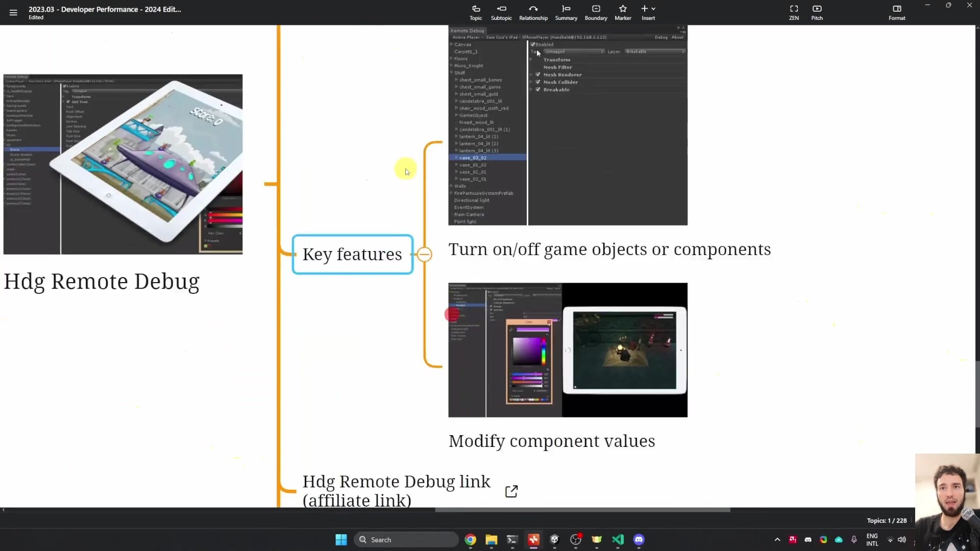Open the Format panel
The image size is (980, 551).
(x=897, y=12)
